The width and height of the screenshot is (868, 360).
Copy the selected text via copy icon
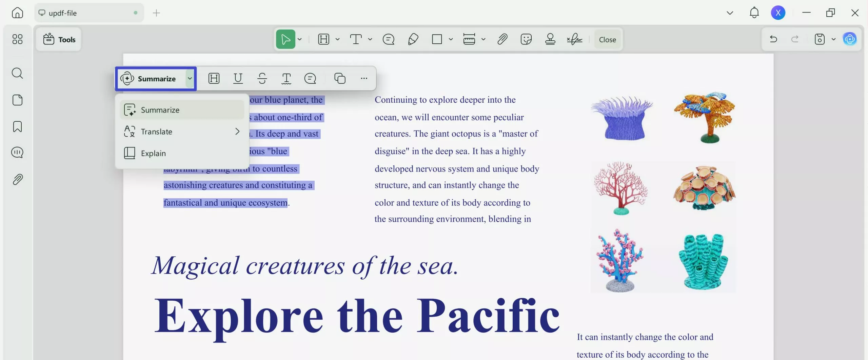[340, 78]
